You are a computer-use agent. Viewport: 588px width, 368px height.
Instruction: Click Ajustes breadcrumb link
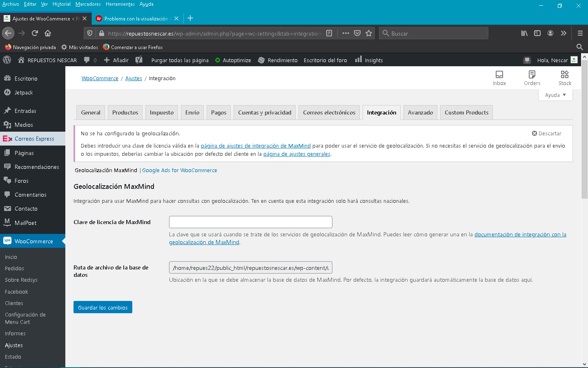coord(134,78)
